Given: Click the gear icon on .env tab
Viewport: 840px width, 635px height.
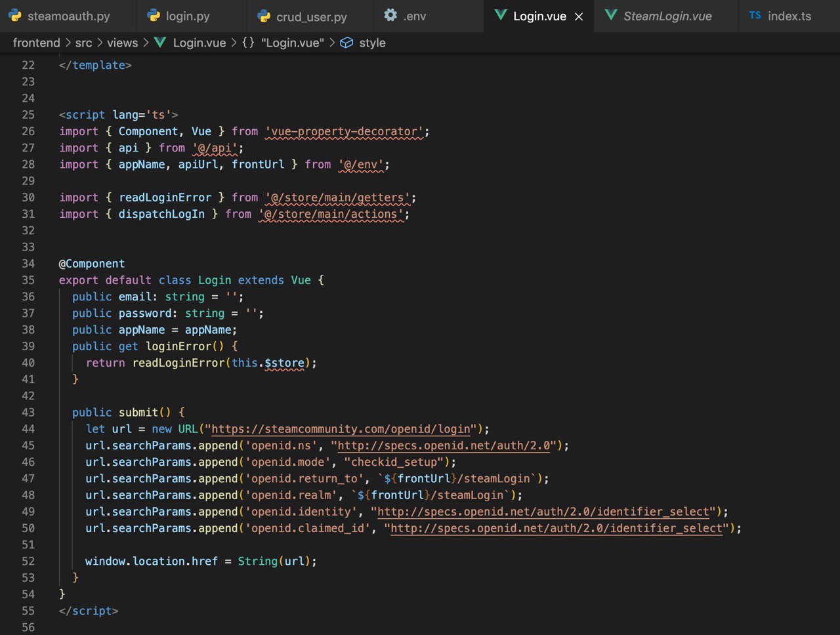Looking at the screenshot, I should [390, 15].
